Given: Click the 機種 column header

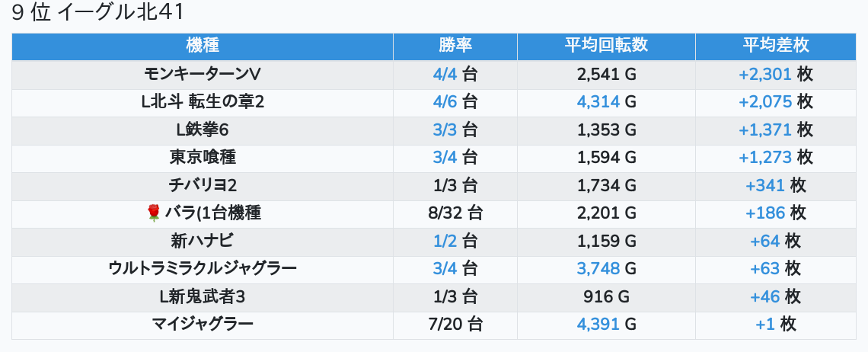Looking at the screenshot, I should click(x=202, y=46).
